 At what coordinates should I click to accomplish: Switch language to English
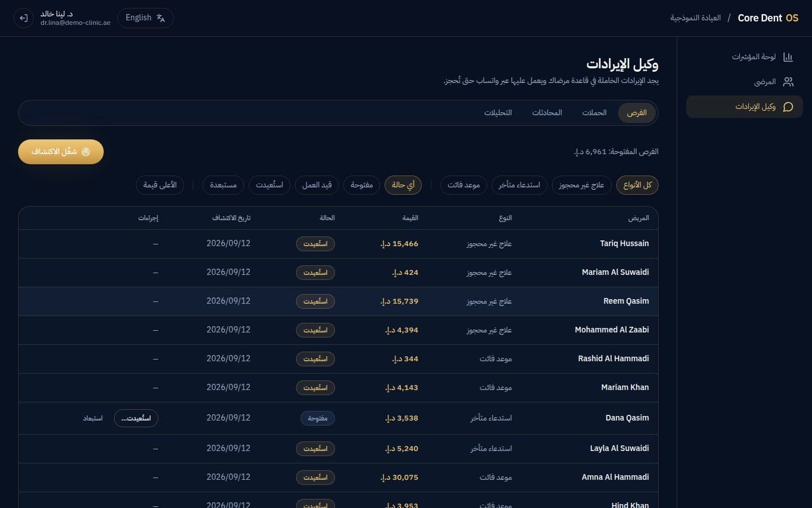[145, 18]
